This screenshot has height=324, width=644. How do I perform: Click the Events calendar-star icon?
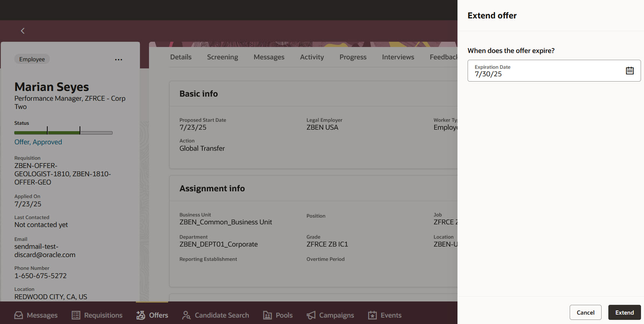(x=372, y=315)
